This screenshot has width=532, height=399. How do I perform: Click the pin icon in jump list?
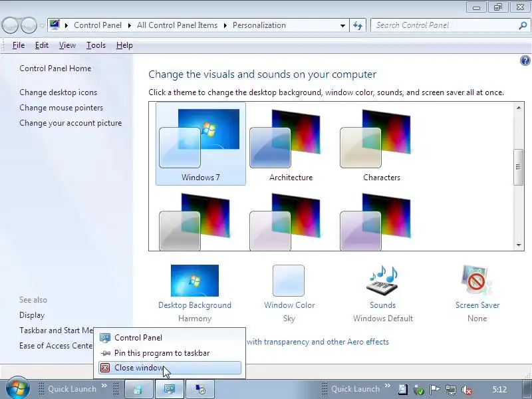tap(106, 353)
